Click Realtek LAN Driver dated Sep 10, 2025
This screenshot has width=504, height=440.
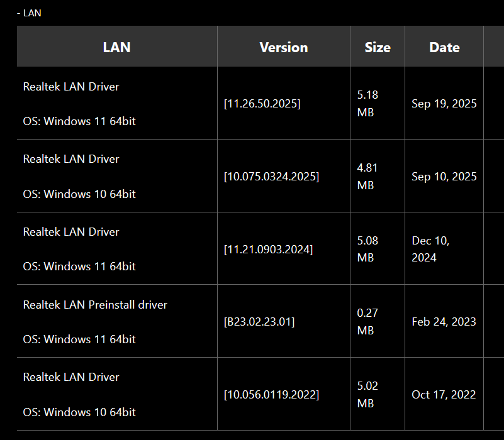pyautogui.click(x=71, y=158)
